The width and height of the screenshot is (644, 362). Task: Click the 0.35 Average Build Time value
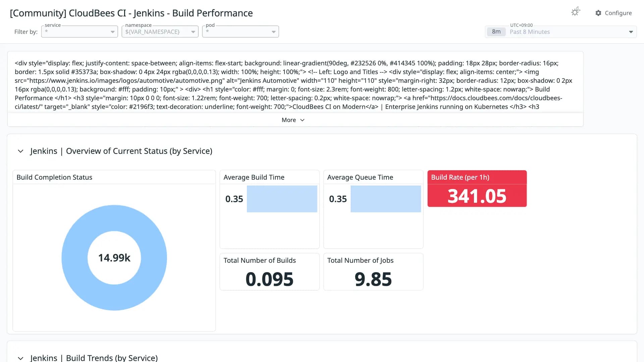234,199
